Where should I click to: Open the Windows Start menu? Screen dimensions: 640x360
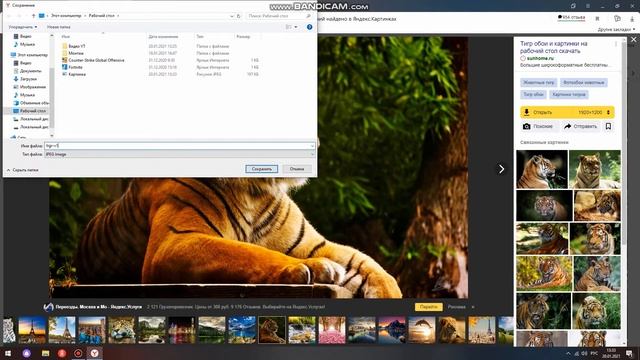(8, 353)
